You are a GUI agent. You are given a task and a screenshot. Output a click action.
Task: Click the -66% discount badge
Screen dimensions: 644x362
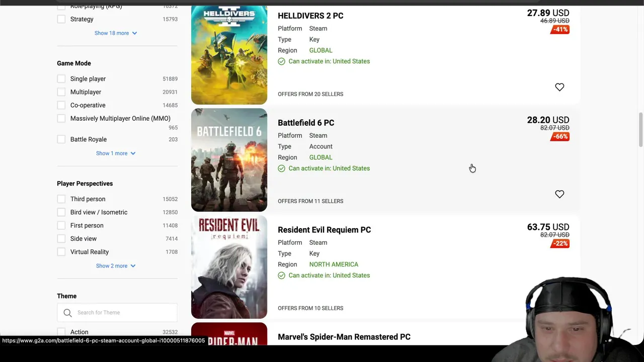tap(560, 137)
